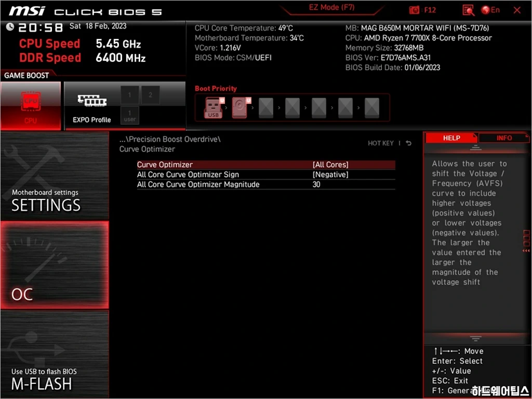Click the Sat 18 Feb, 2023 date
532x399 pixels.
(x=98, y=26)
